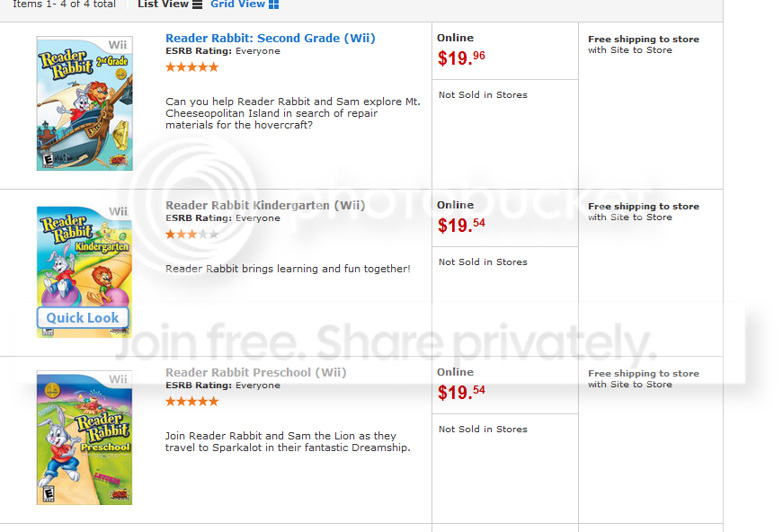783x532 pixels.
Task: Open Reader Rabbit Kindergarten (Wii) title link
Action: coord(265,206)
